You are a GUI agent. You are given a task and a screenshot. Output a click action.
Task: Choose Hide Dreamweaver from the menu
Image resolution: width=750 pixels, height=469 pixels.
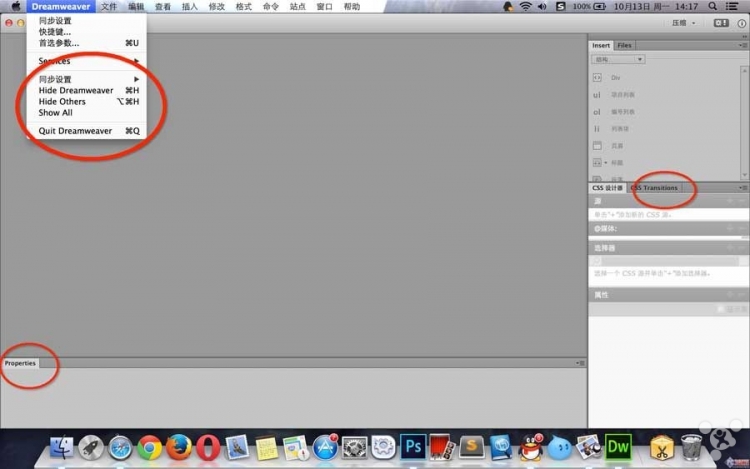76,90
